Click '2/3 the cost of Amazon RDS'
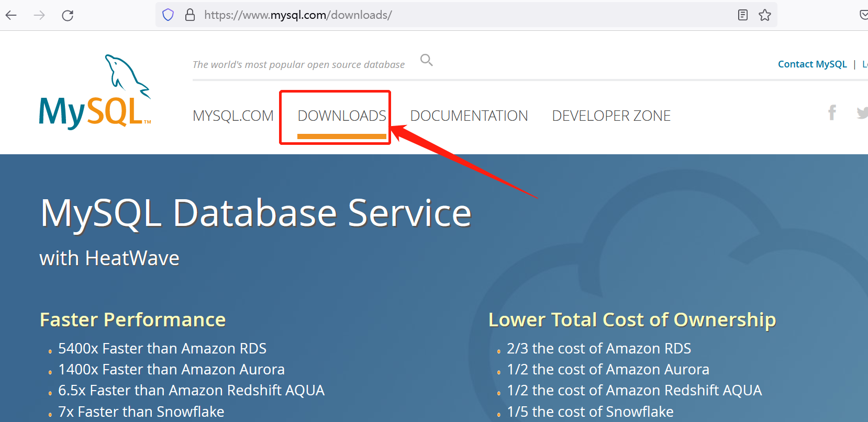The height and width of the screenshot is (422, 868). pos(599,348)
